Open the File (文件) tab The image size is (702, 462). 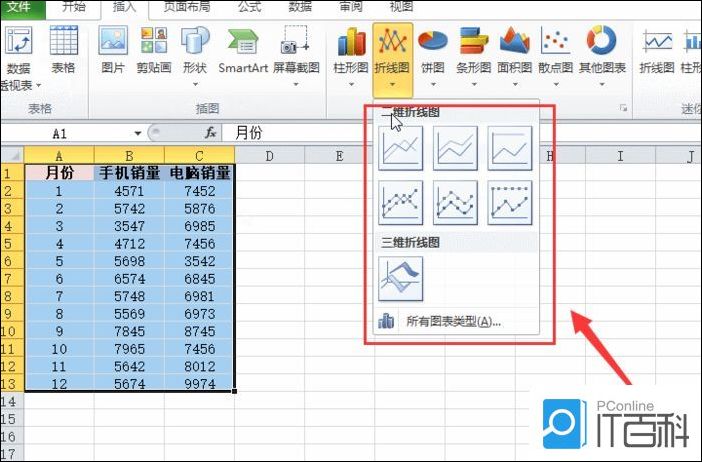pos(20,7)
